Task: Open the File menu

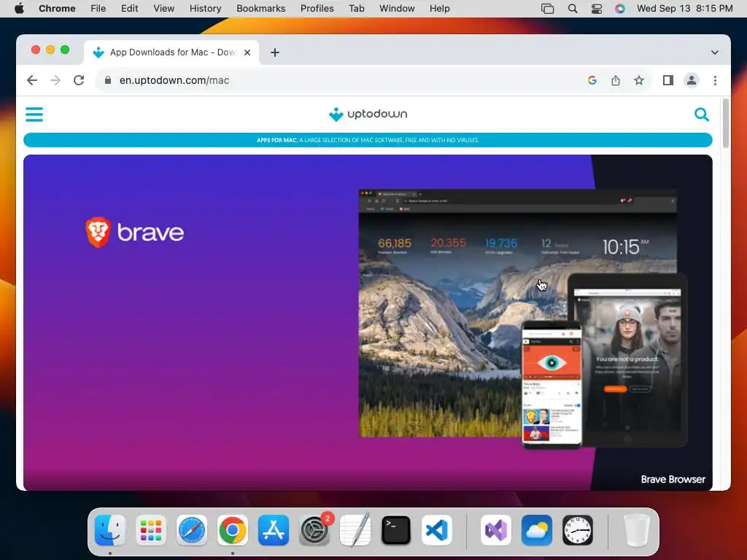Action: click(98, 9)
